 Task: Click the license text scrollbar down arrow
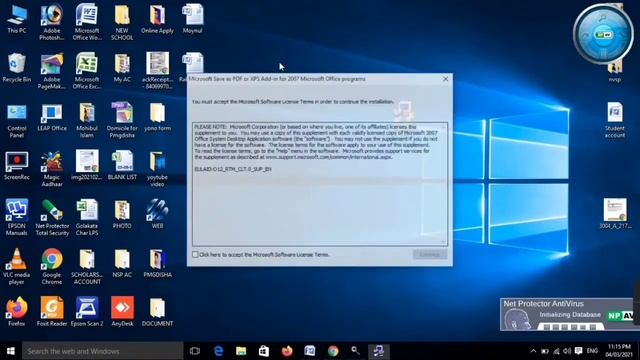coord(443,242)
